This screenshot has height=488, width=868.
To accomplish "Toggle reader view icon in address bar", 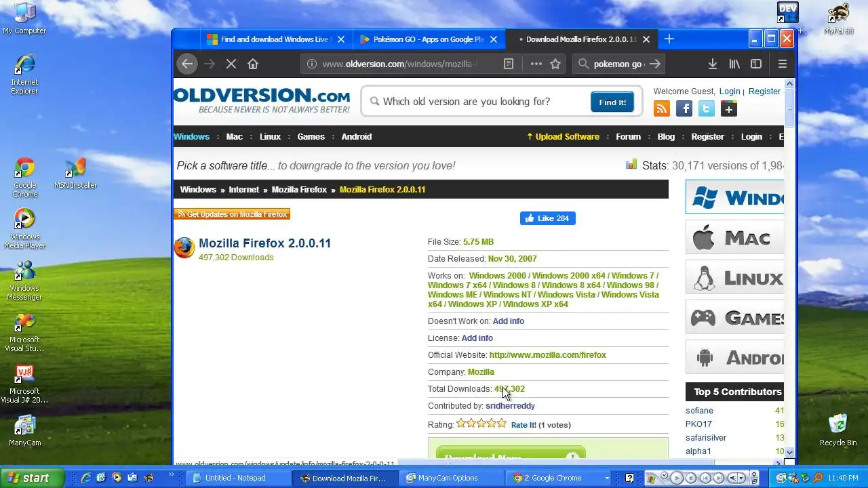I will pos(509,64).
